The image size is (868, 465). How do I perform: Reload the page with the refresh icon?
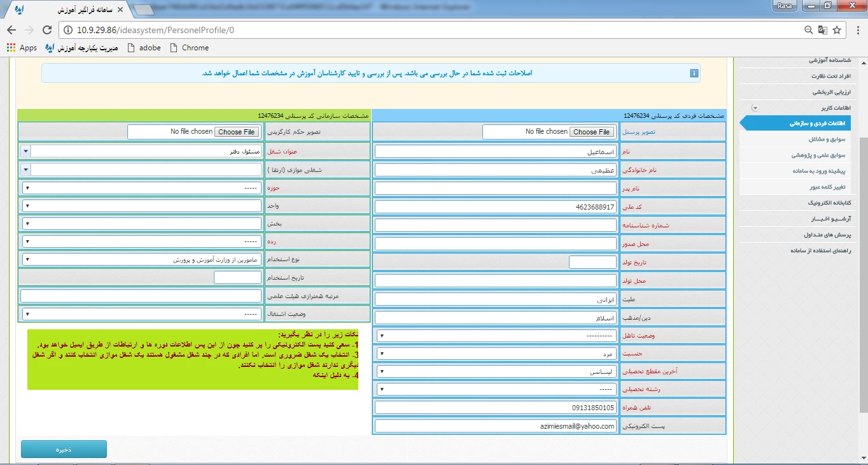(46, 30)
